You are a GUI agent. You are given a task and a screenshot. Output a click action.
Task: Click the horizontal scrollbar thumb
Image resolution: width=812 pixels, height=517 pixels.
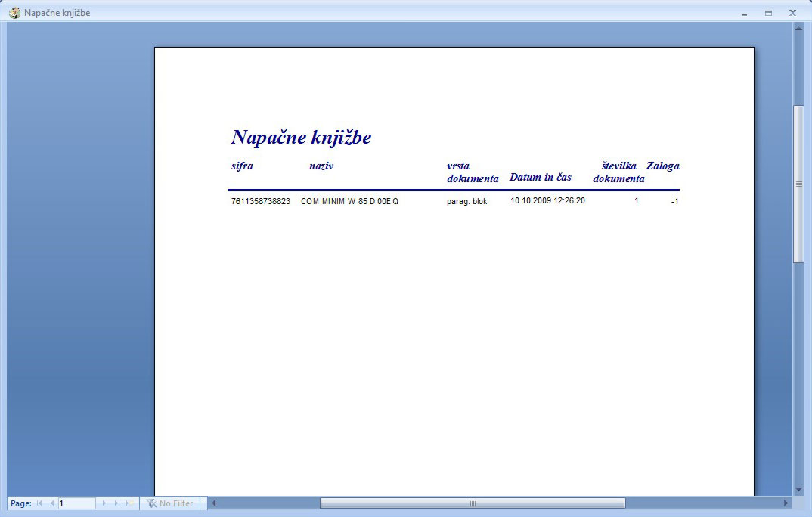point(473,503)
